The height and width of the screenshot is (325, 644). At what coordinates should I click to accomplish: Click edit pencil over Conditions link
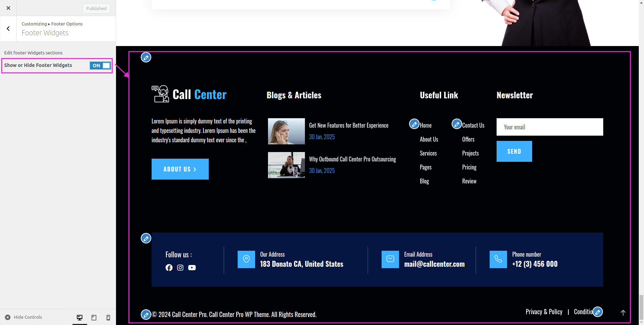point(598,312)
